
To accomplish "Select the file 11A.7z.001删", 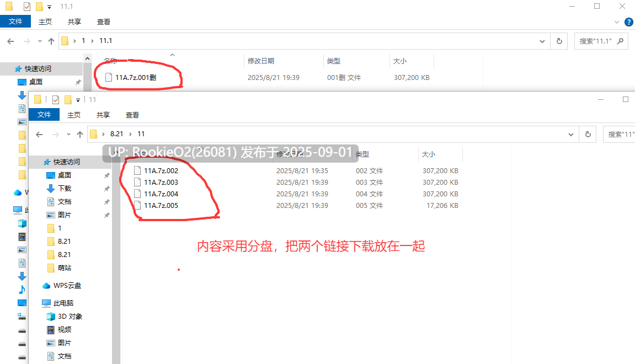I will [136, 77].
